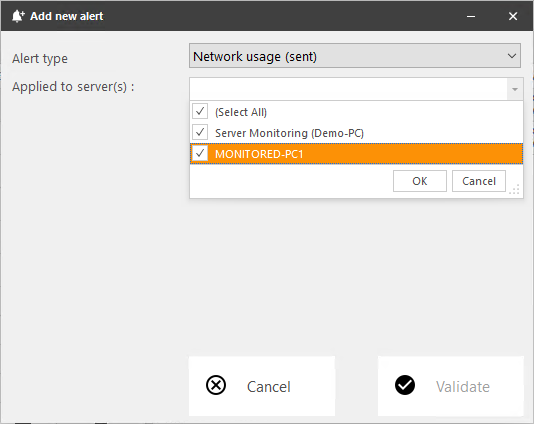Click the bell icon in title bar
This screenshot has width=534, height=424.
[x=18, y=16]
